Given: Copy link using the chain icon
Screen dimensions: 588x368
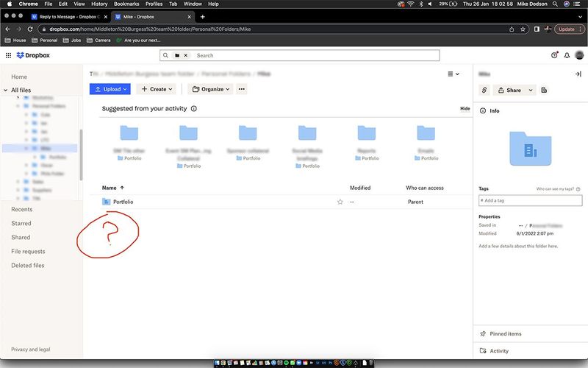Looking at the screenshot, I should click(x=484, y=90).
